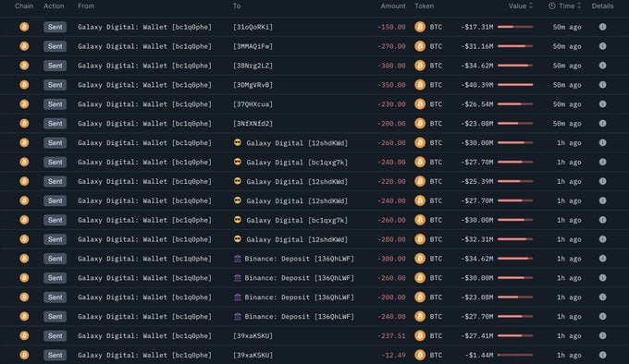Click BTC token icon in -150.00 row

pyautogui.click(x=420, y=27)
